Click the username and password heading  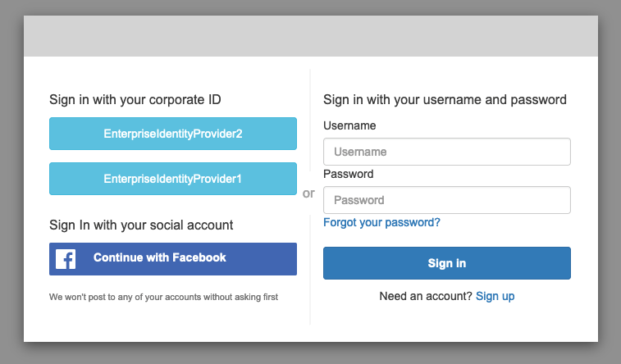tap(445, 100)
